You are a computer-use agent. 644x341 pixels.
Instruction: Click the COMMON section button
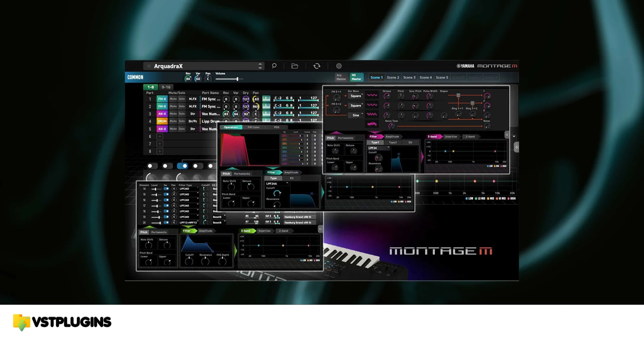tap(135, 77)
